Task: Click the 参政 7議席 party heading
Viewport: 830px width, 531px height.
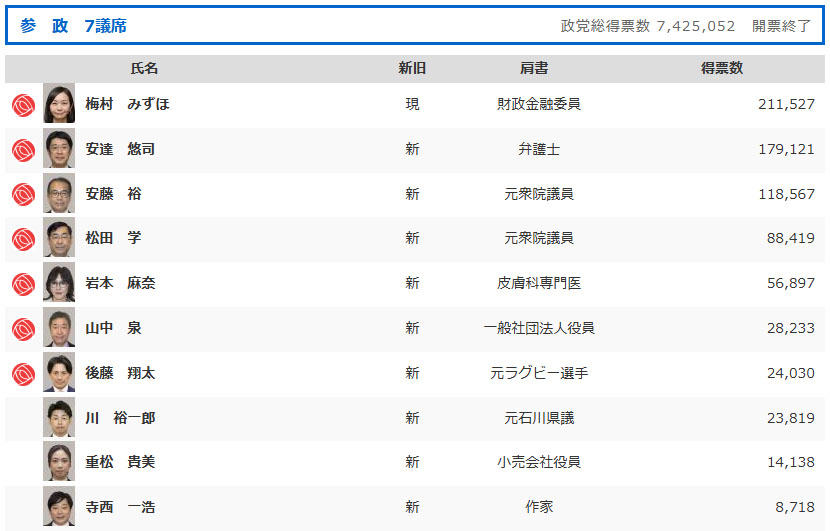Action: 74,25
